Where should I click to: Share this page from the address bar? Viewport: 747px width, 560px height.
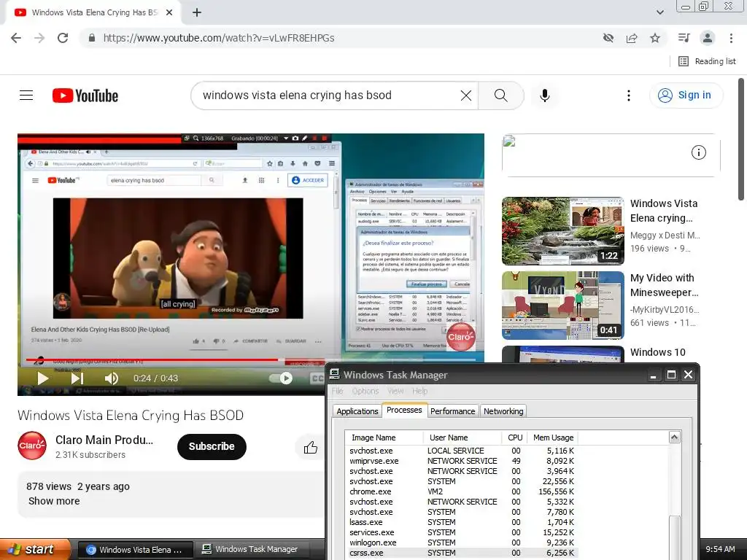[632, 38]
